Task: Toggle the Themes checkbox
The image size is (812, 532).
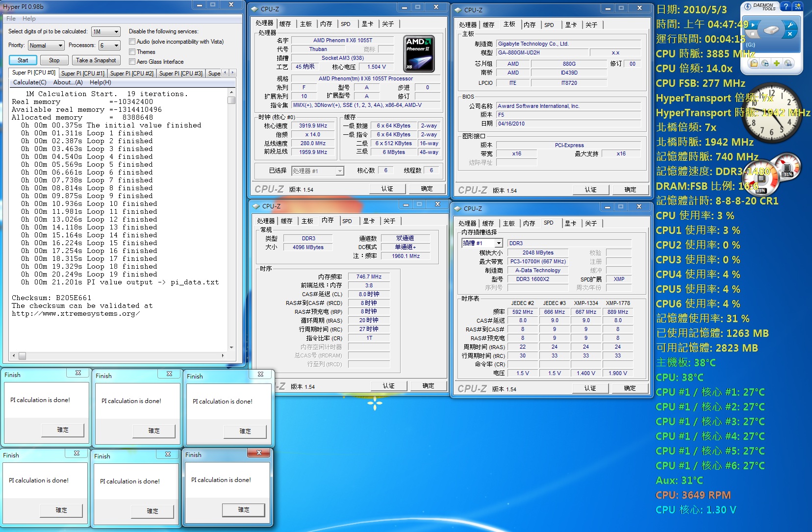Action: click(x=132, y=51)
